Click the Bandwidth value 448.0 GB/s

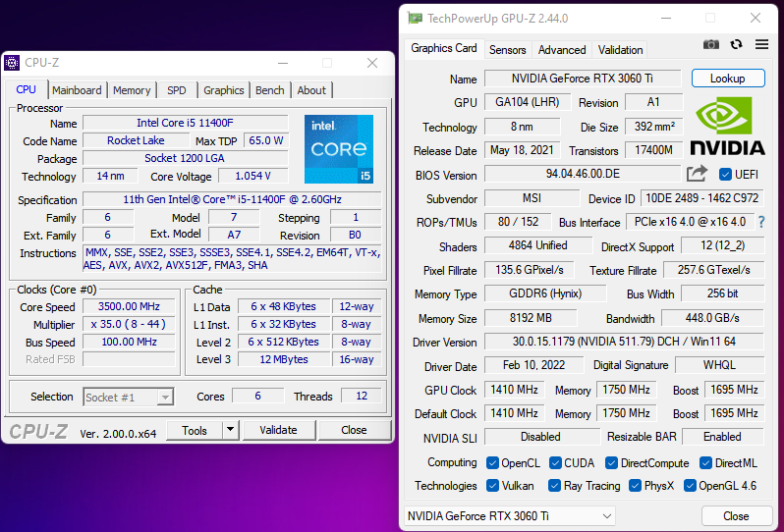click(712, 318)
